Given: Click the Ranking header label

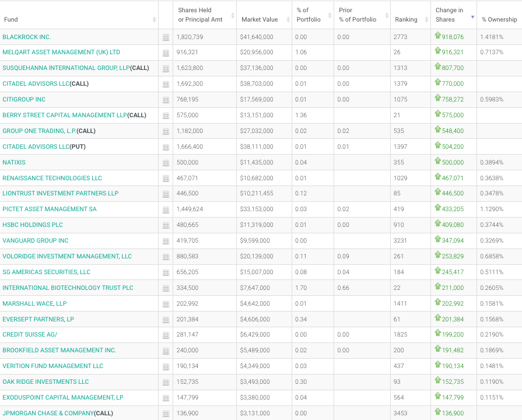Looking at the screenshot, I should click(406, 19).
